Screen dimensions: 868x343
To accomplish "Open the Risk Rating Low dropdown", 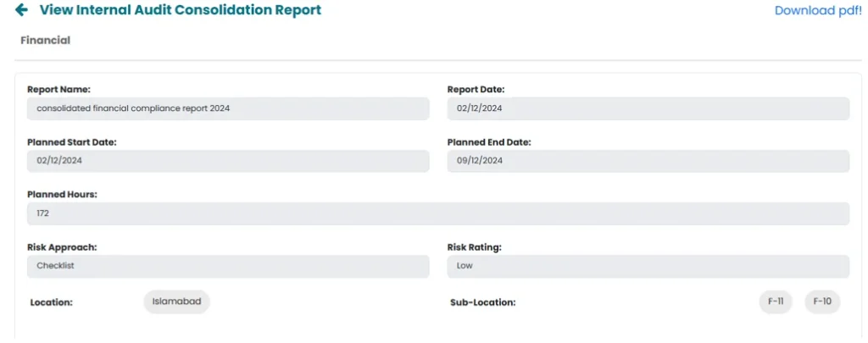I will point(648,266).
